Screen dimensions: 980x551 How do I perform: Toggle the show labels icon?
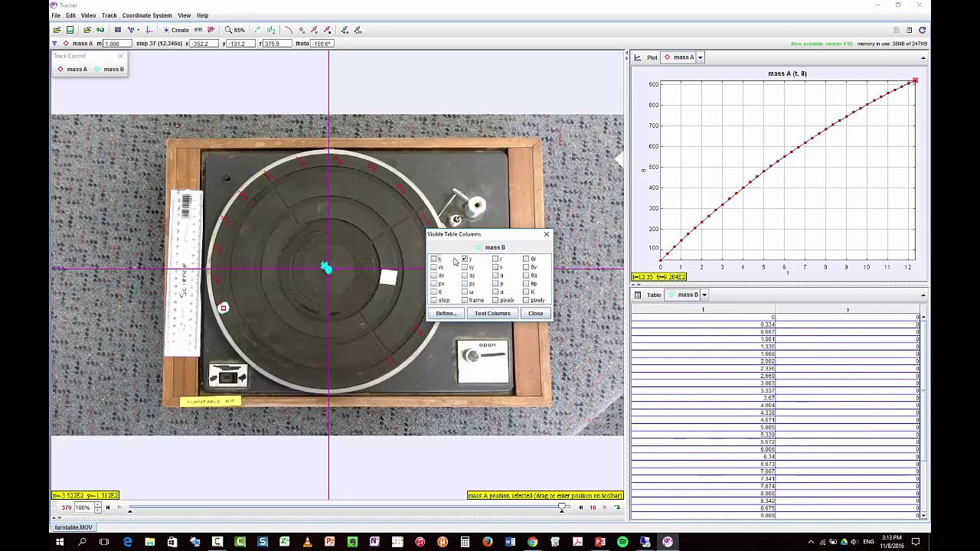pyautogui.click(x=271, y=30)
